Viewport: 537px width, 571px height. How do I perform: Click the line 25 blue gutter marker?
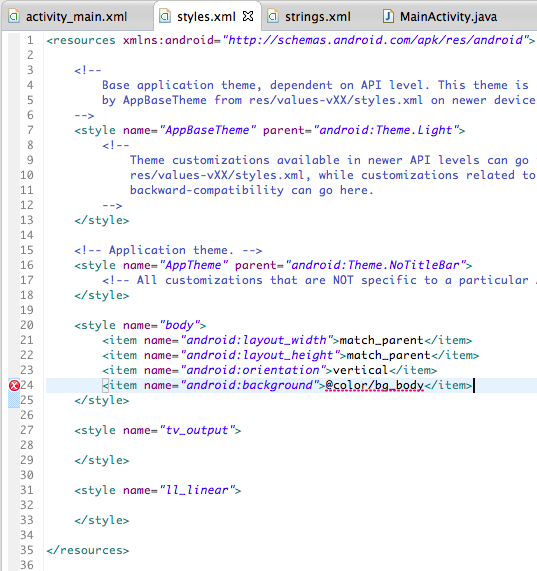[x=14, y=400]
